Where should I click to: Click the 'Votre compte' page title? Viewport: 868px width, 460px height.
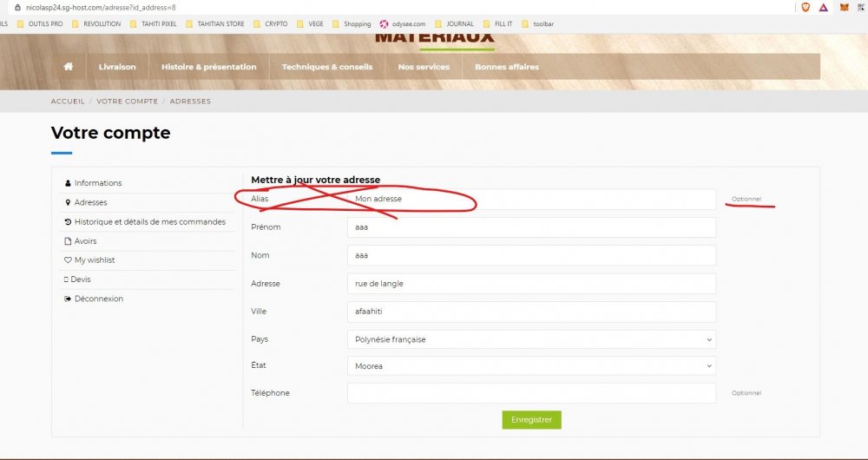point(111,133)
